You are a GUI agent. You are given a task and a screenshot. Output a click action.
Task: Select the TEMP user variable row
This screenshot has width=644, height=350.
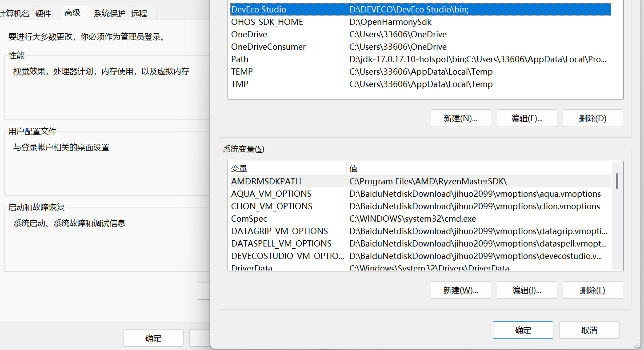click(x=420, y=72)
